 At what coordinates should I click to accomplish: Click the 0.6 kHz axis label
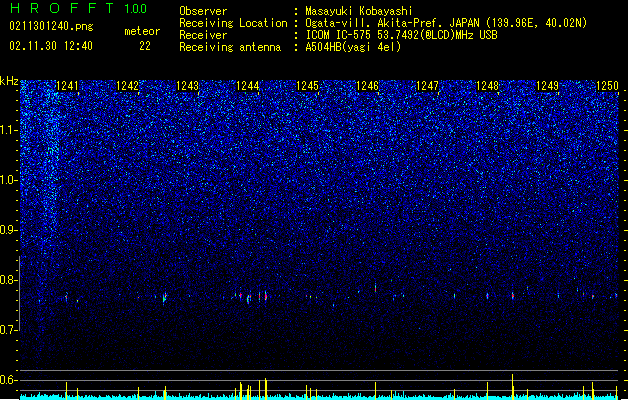point(9,380)
